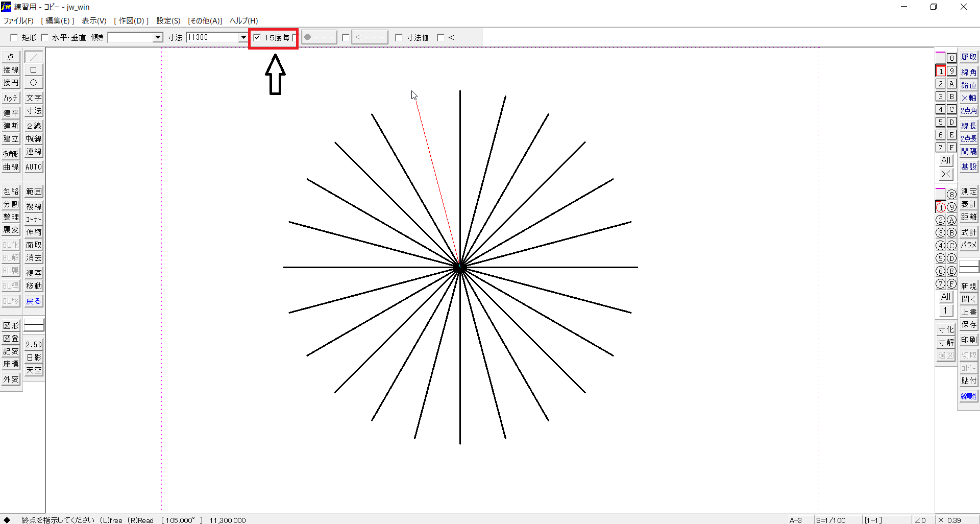Open the 設定(S) menu
This screenshot has height=524, width=980.
pos(168,21)
